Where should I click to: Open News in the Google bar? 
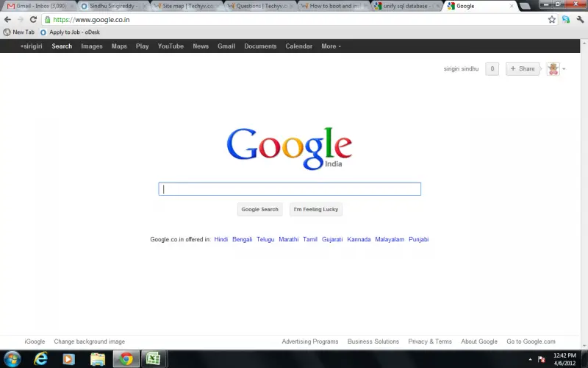coord(201,46)
